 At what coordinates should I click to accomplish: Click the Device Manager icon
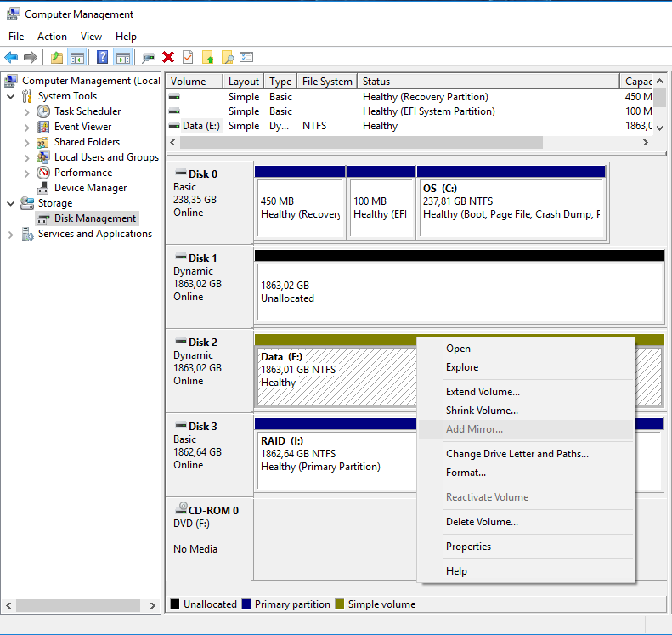[42, 188]
